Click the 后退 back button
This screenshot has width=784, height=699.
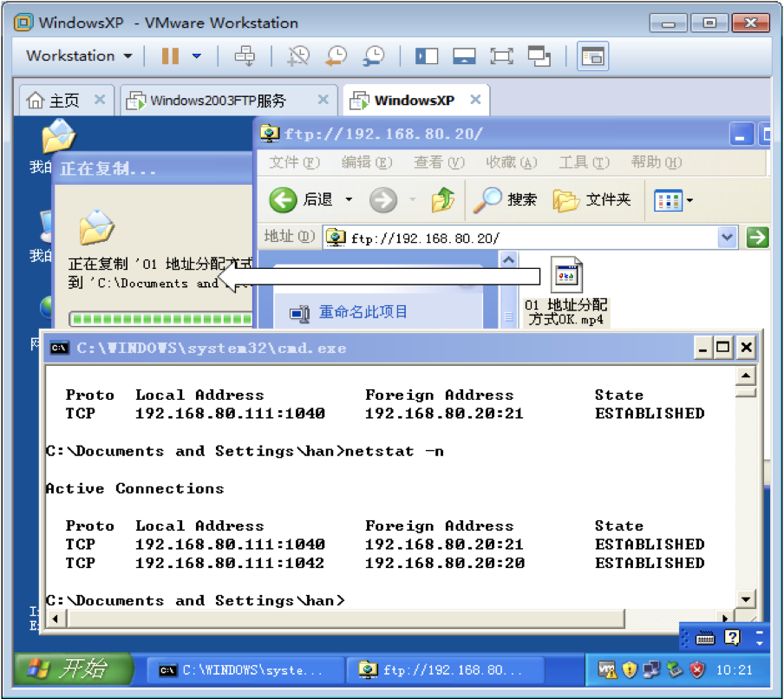pos(300,200)
